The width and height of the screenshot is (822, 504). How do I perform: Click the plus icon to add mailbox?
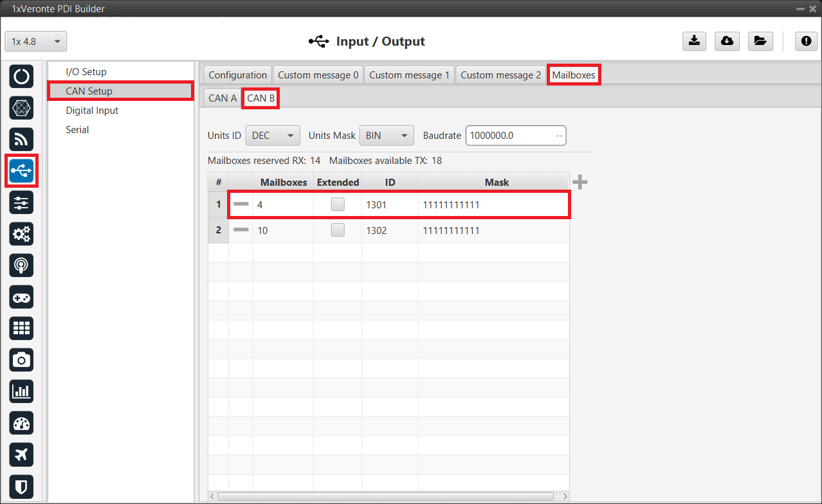pyautogui.click(x=580, y=183)
